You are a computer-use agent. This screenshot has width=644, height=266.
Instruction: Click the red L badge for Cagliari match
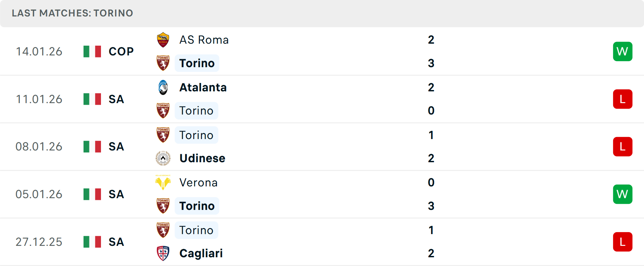point(623,242)
